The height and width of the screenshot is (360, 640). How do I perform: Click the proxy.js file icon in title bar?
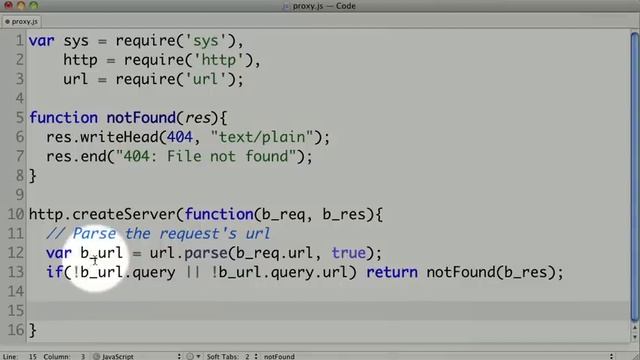point(286,6)
